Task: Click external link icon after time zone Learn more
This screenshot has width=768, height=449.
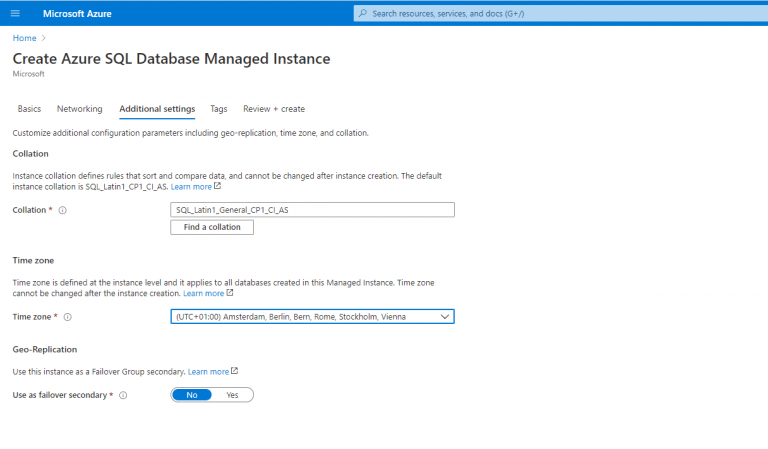Action: pyautogui.click(x=230, y=293)
